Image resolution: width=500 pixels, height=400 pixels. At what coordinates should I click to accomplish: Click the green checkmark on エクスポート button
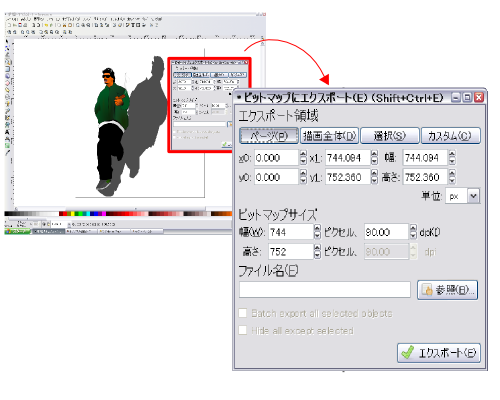408,353
